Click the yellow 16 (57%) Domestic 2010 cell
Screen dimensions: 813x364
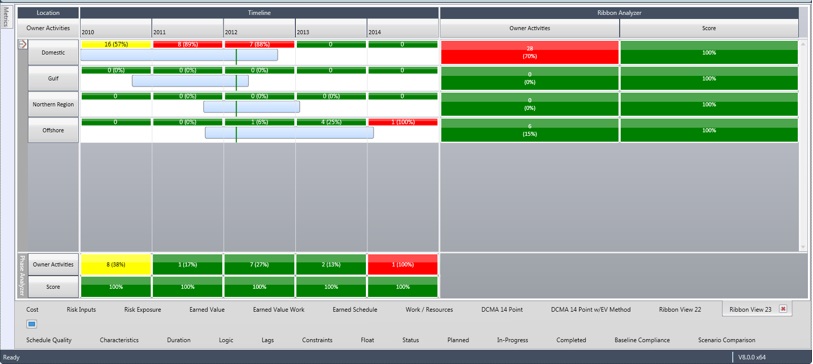116,45
